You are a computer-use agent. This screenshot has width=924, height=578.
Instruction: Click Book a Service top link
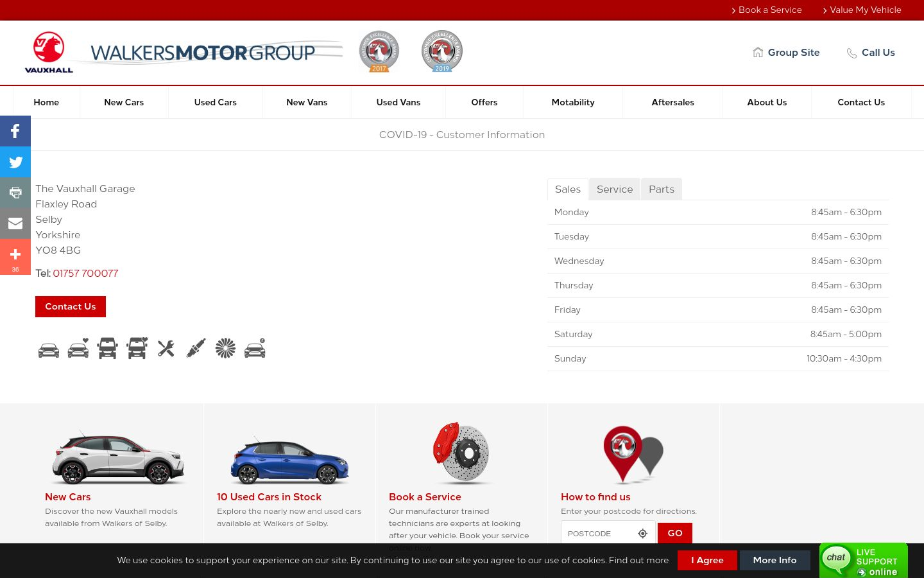click(767, 10)
